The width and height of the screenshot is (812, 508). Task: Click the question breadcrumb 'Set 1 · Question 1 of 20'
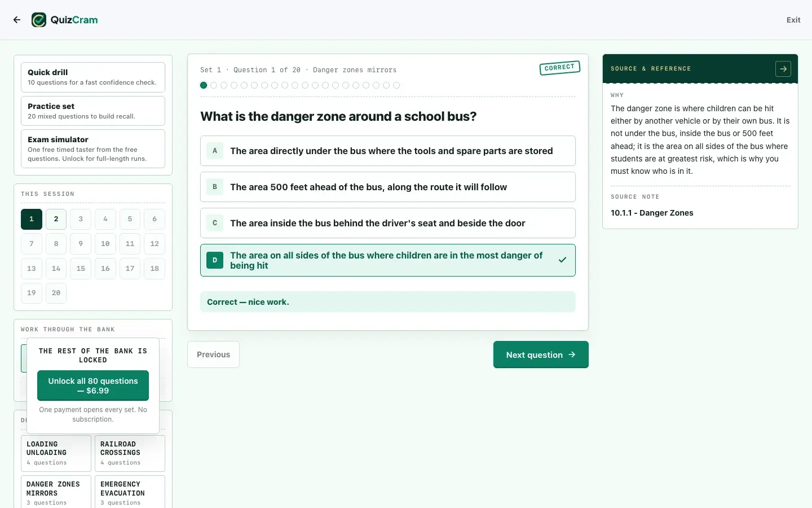250,70
